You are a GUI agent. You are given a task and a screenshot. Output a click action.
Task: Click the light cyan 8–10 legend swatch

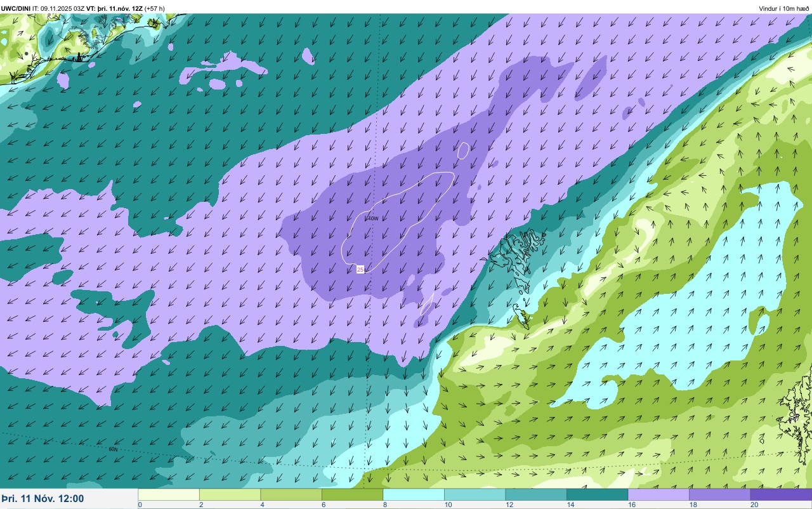click(414, 494)
